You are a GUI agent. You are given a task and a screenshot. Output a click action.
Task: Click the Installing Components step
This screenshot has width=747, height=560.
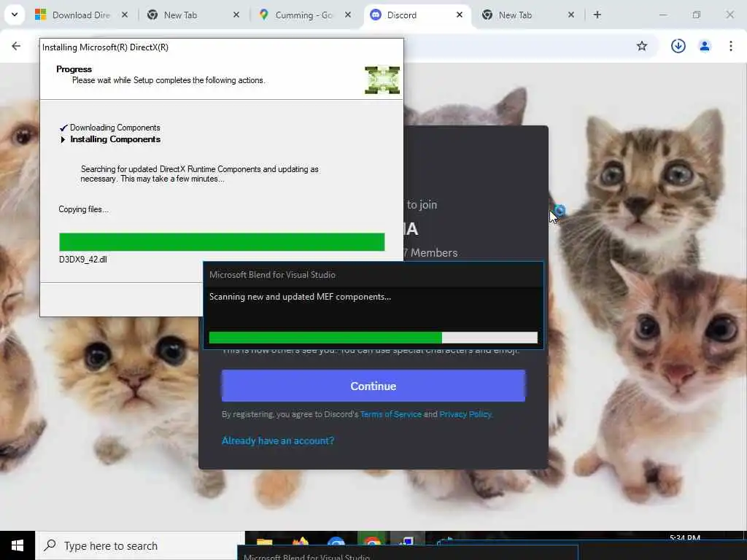[x=115, y=139]
